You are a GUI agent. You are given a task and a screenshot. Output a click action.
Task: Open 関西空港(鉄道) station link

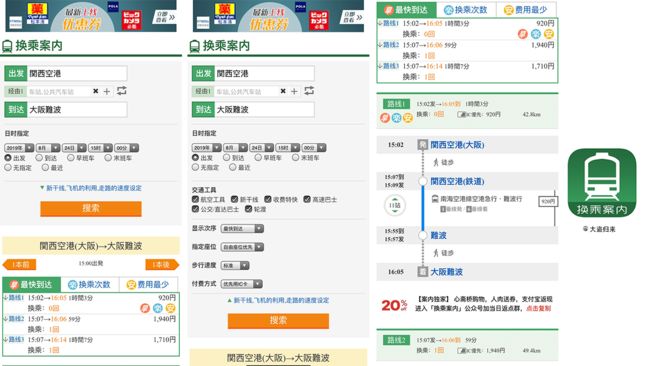point(457,181)
